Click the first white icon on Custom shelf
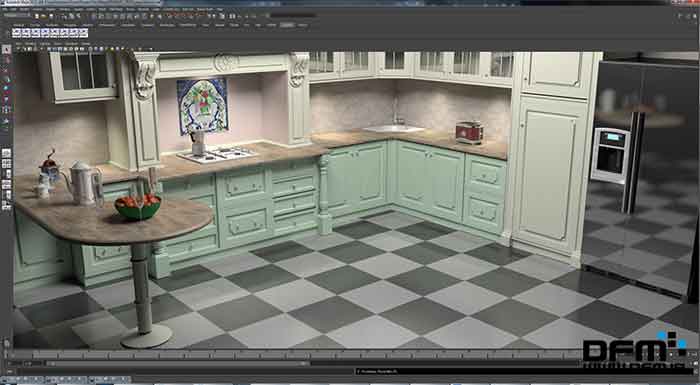The height and width of the screenshot is (385, 700). tap(17, 33)
